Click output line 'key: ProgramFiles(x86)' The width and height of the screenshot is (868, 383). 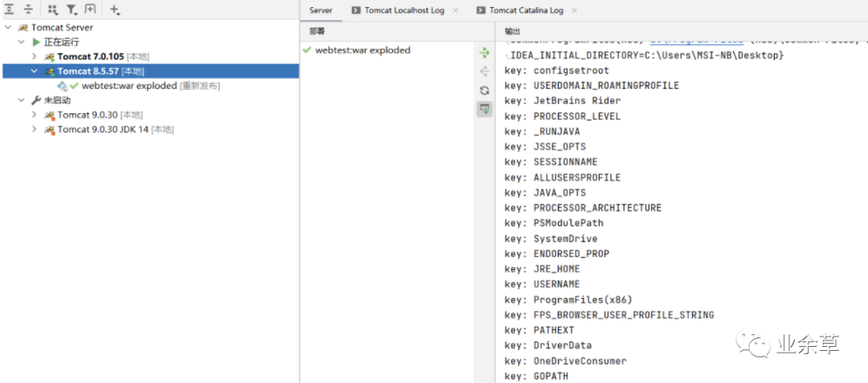click(568, 299)
